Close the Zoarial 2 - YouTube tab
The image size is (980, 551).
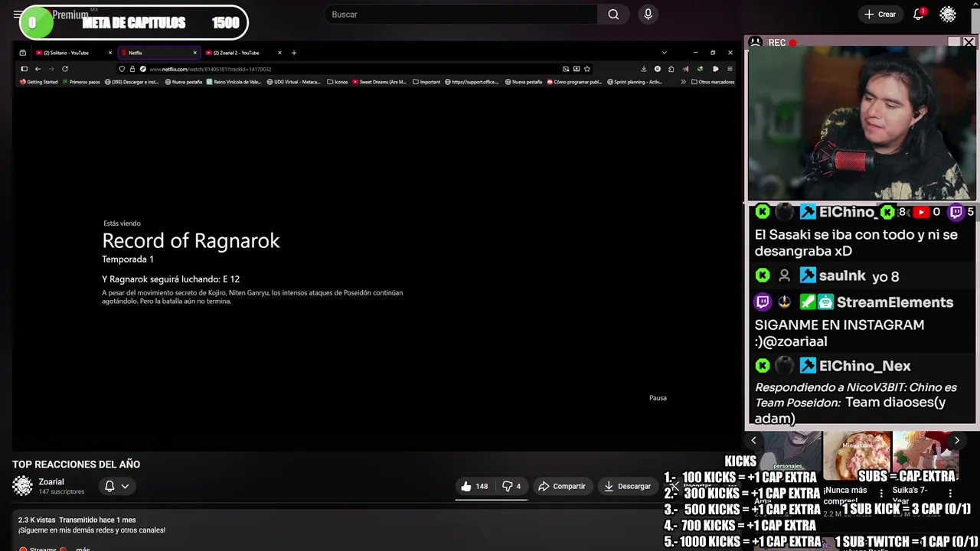pos(279,53)
